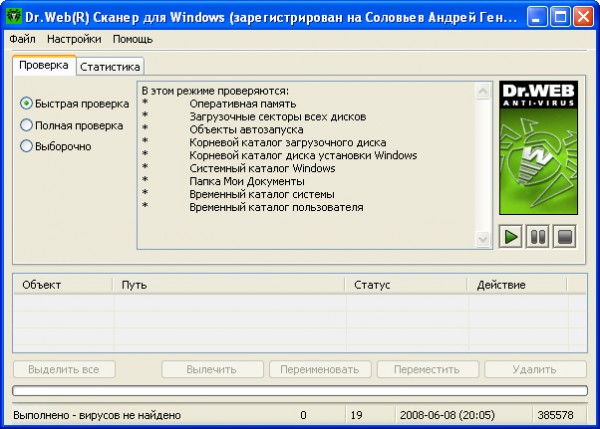
Task: Click the Временный каталог системы line
Action: coord(262,194)
